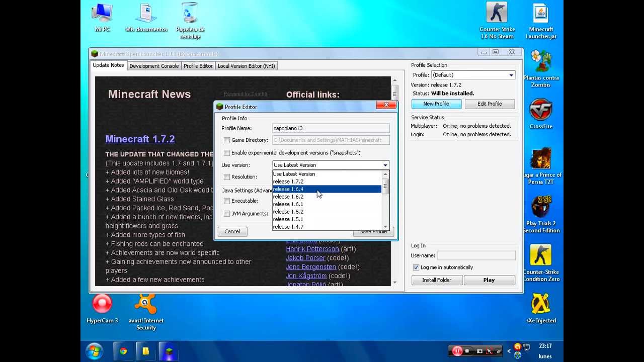Open the Local Version Editor (NYI) tab

click(246, 66)
